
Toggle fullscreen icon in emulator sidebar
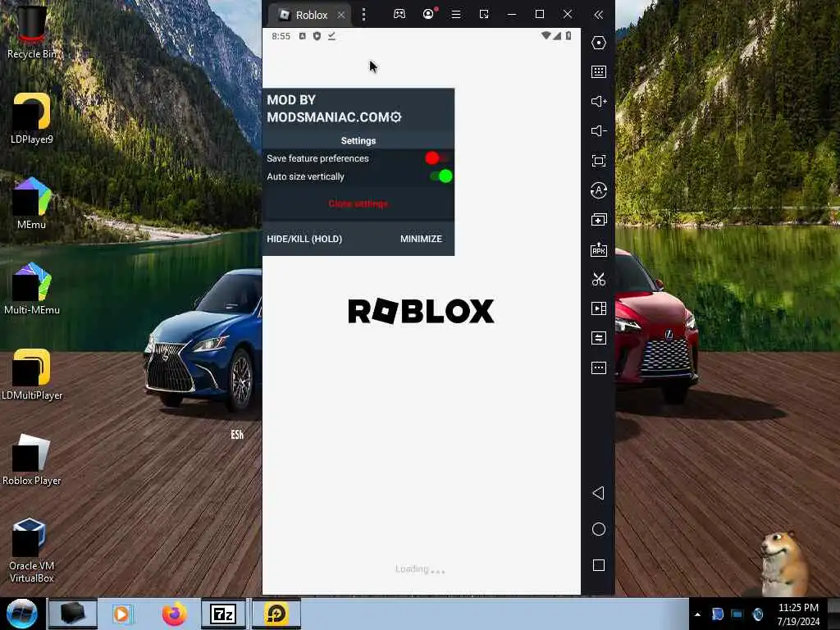(x=598, y=161)
